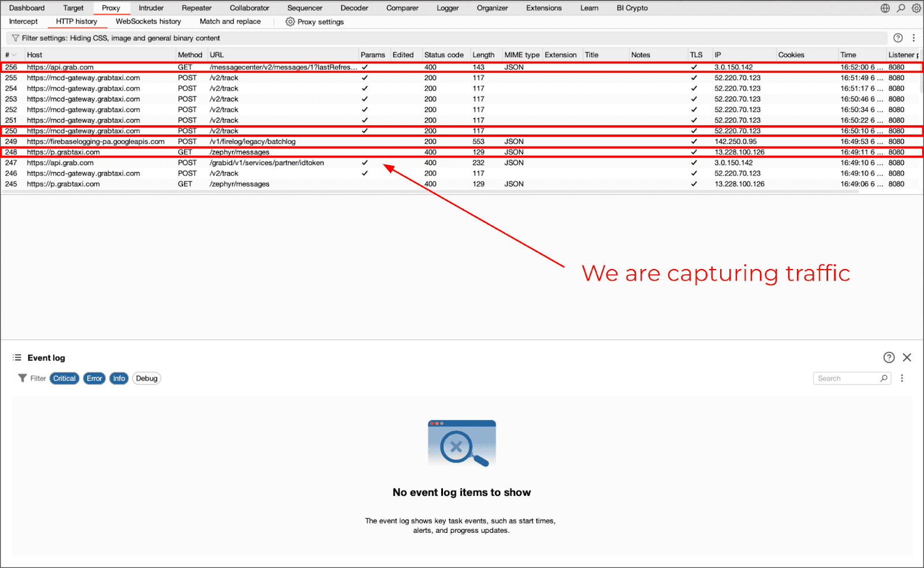Click the Event log help icon
The width and height of the screenshot is (924, 568).
click(x=888, y=357)
